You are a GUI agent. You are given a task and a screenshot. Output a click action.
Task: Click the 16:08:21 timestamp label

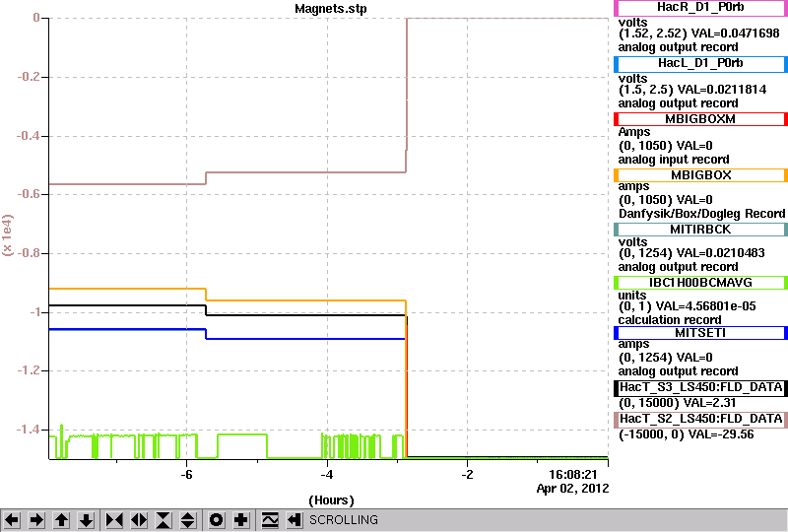(x=573, y=475)
